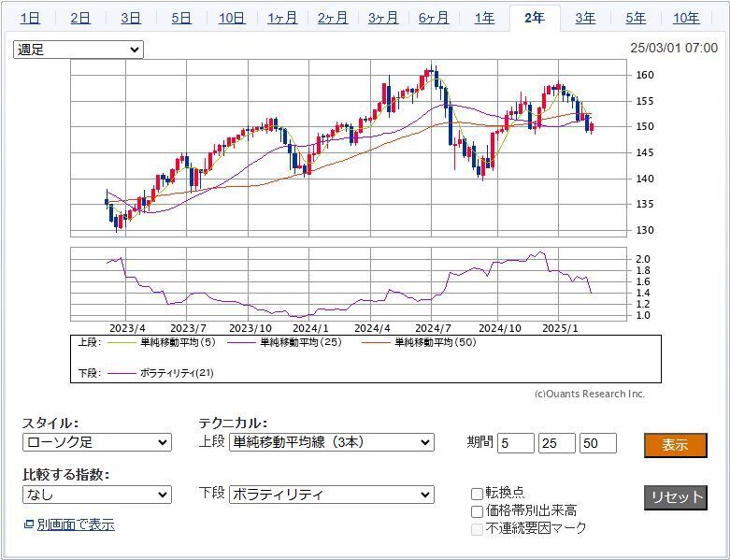The image size is (730, 560).
Task: Open the スタイル ローソク足 dropdown
Action: [x=97, y=442]
